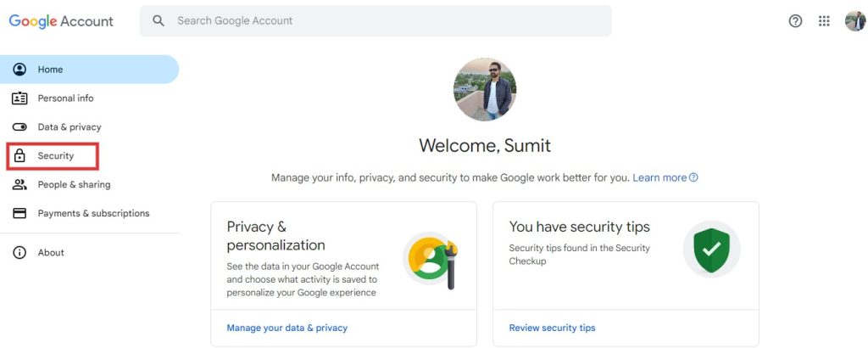Open the Learn more link

(659, 178)
